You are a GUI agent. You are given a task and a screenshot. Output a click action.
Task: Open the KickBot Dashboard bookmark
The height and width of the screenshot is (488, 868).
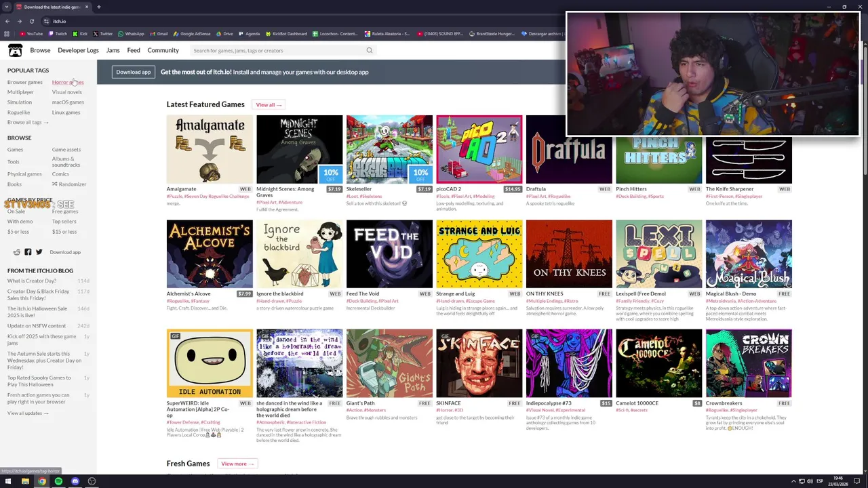(x=286, y=33)
